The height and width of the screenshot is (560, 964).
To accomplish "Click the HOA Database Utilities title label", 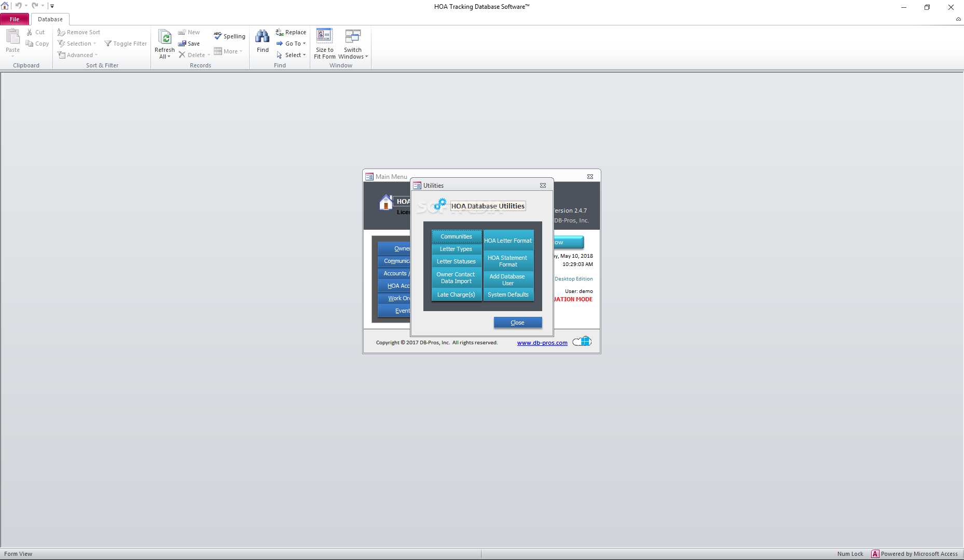I will point(488,206).
